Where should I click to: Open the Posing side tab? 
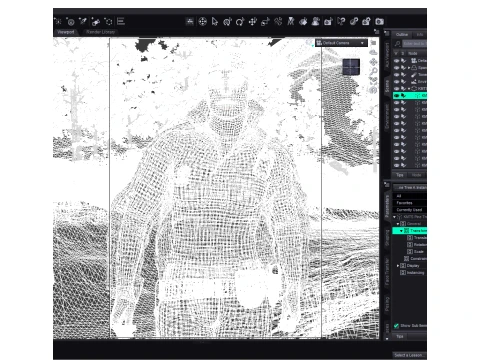click(387, 304)
